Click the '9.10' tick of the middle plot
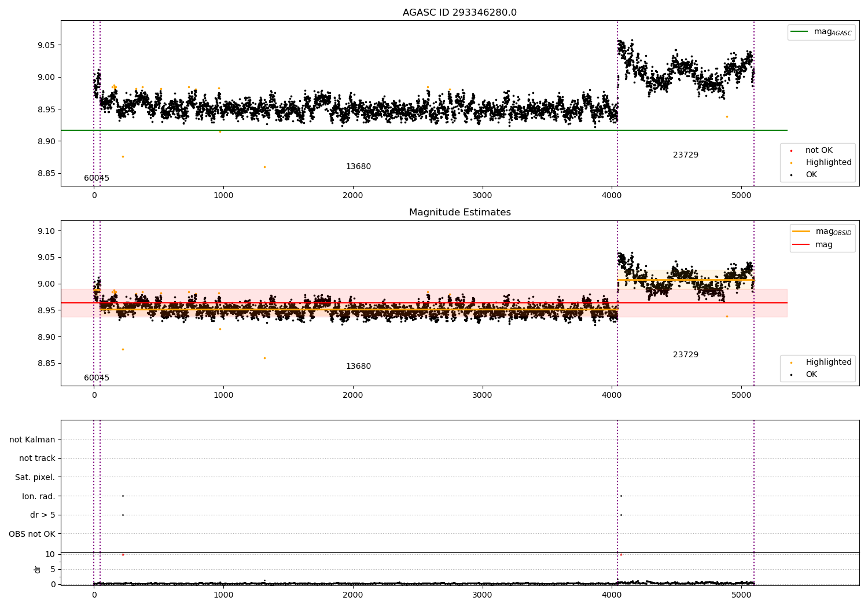The image size is (868, 608). coord(47,232)
